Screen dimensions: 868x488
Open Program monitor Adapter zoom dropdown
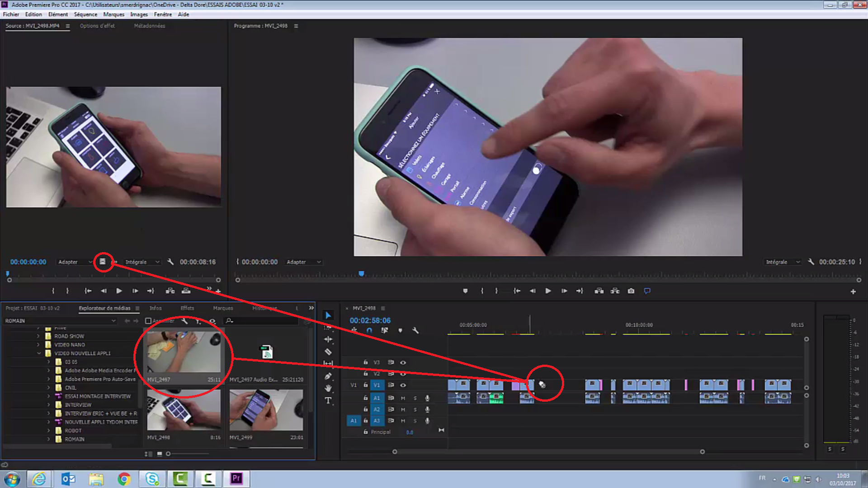[303, 262]
